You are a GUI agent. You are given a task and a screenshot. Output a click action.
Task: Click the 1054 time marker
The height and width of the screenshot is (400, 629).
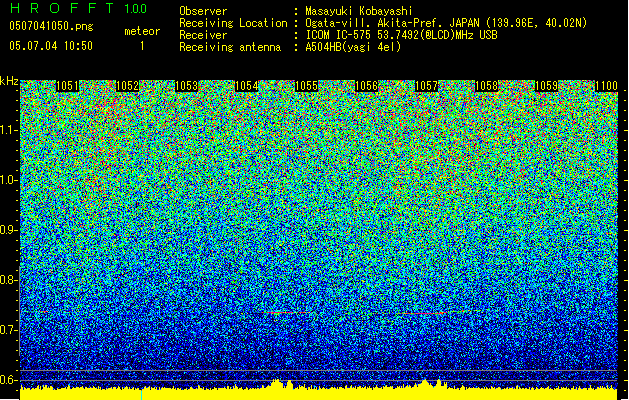pos(246,86)
